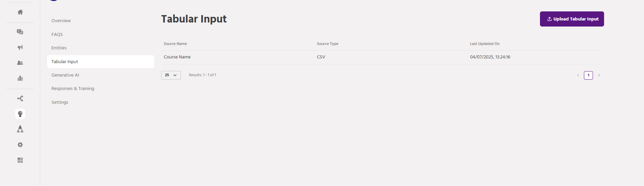Open the gear settings icon in sidebar
Image resolution: width=644 pixels, height=186 pixels.
[20, 145]
